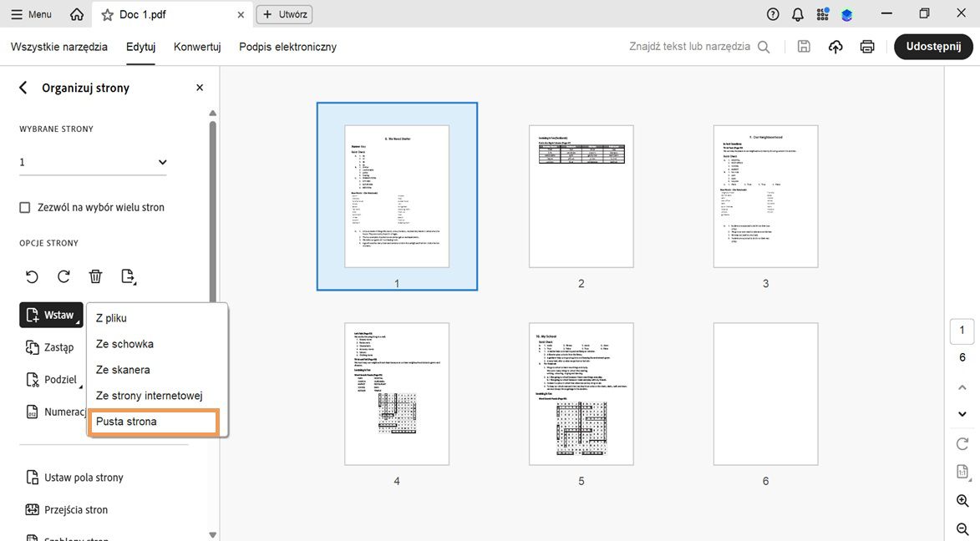Open the apps grid icon
Screen dimensions: 980x541
tap(822, 13)
